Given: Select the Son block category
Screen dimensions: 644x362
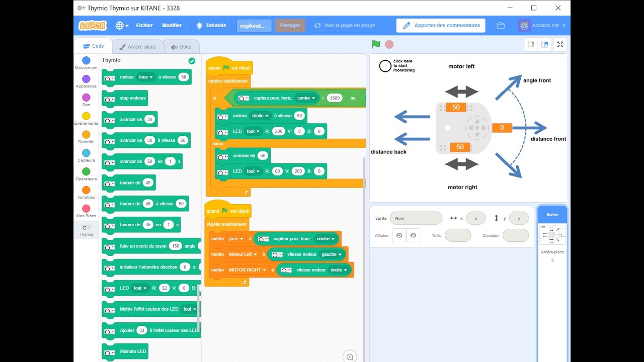Looking at the screenshot, I should click(86, 100).
